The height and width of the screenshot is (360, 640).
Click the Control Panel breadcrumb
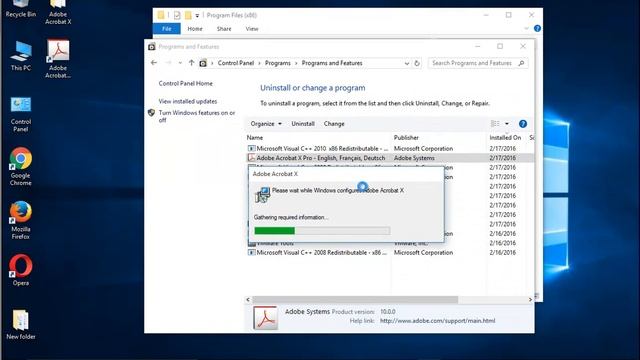click(x=236, y=63)
